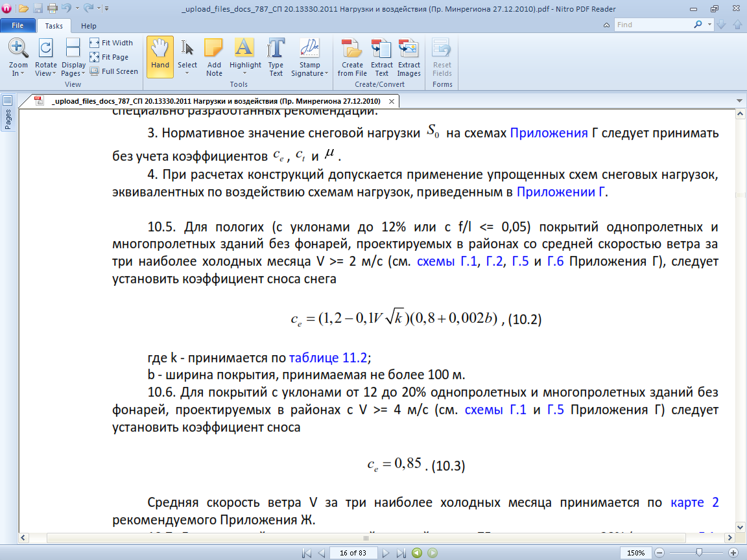Open the document tabs list dropdown
Screen dimensions: 747x560
click(x=739, y=101)
